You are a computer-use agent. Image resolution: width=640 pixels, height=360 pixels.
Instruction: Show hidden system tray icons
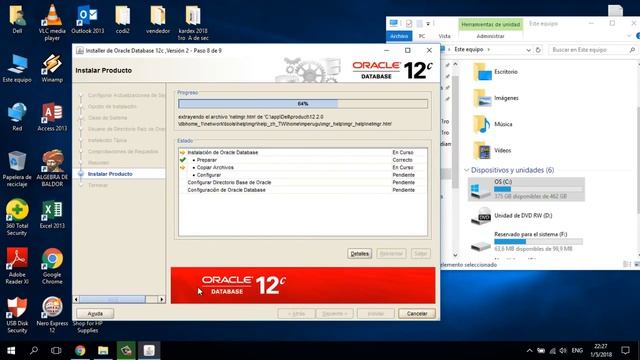[529, 351]
